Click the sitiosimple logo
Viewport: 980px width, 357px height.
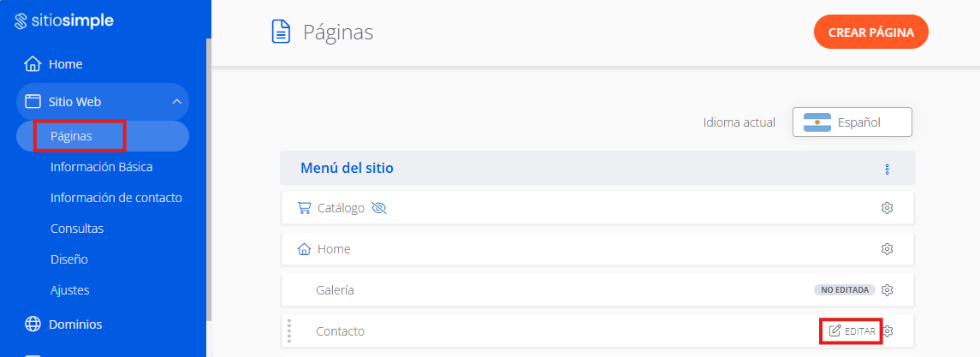pyautogui.click(x=64, y=21)
